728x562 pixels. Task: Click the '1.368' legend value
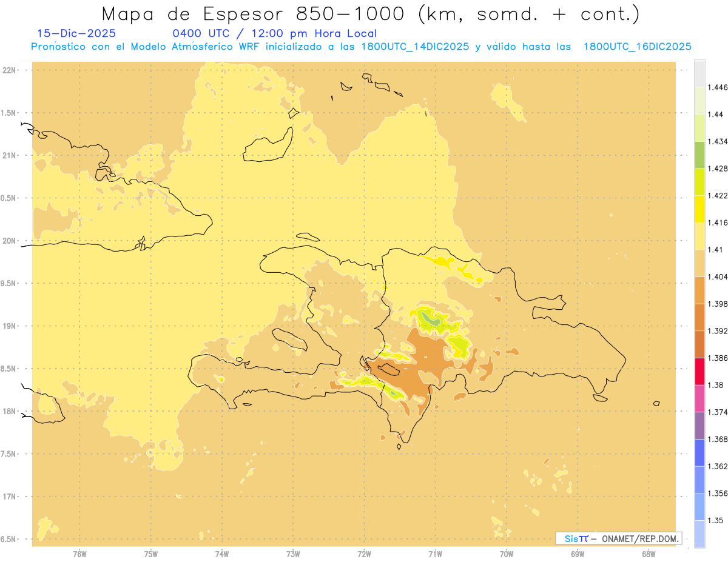[x=716, y=440]
